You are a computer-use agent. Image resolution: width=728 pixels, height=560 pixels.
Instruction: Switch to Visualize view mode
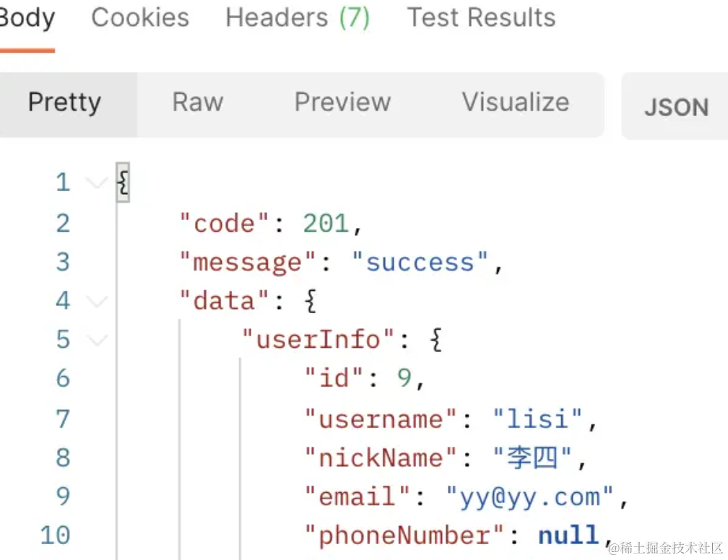click(x=516, y=102)
